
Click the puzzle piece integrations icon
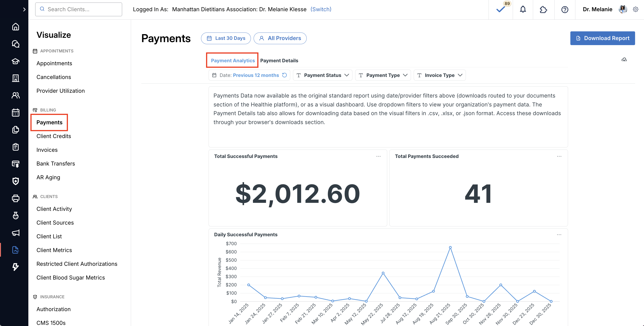click(x=543, y=10)
